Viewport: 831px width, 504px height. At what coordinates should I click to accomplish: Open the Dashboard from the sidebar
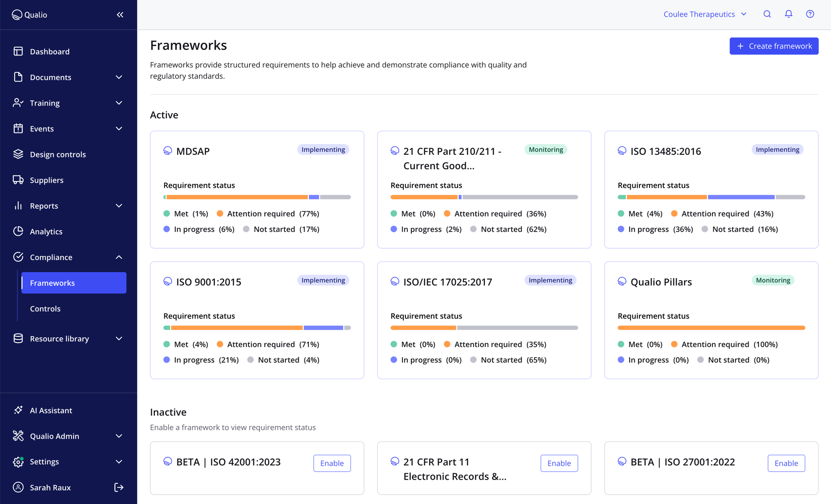point(49,51)
